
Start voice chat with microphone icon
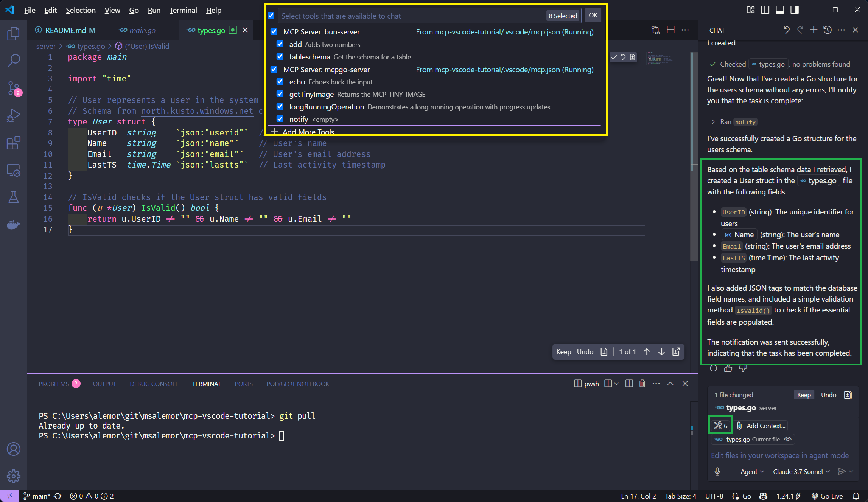pyautogui.click(x=717, y=471)
